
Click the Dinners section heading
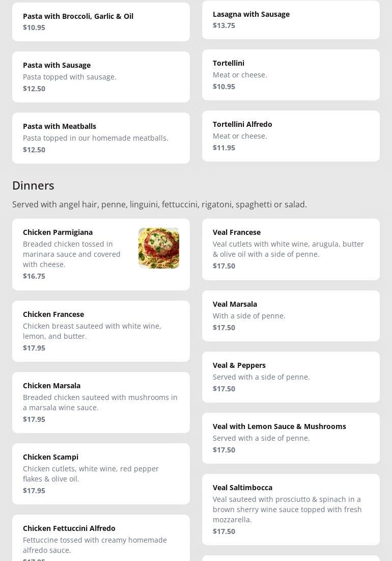(33, 185)
